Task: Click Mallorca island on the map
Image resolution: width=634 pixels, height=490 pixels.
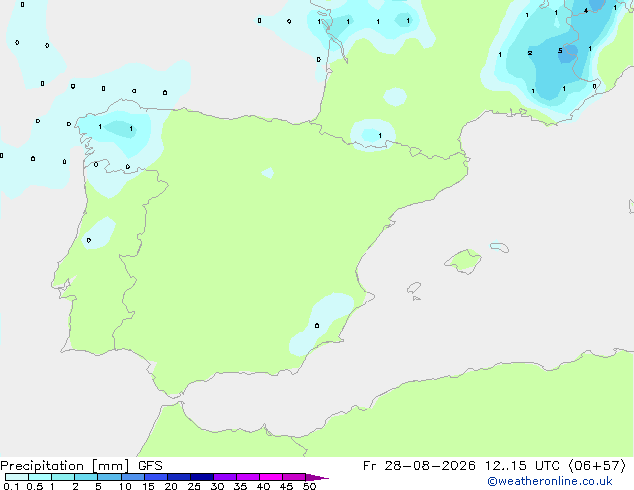Action: (463, 261)
